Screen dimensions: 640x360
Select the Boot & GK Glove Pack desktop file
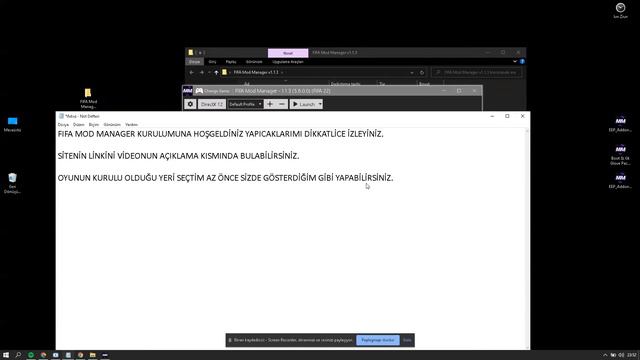[620, 155]
